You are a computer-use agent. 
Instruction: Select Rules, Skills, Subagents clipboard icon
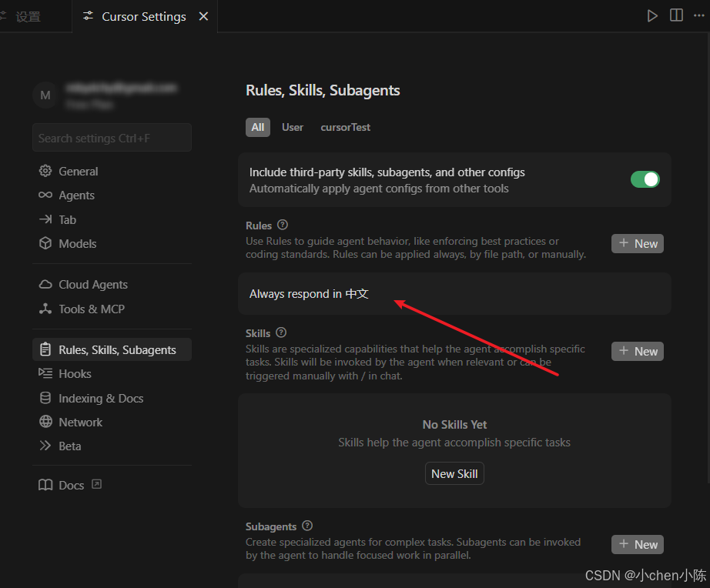(x=45, y=349)
